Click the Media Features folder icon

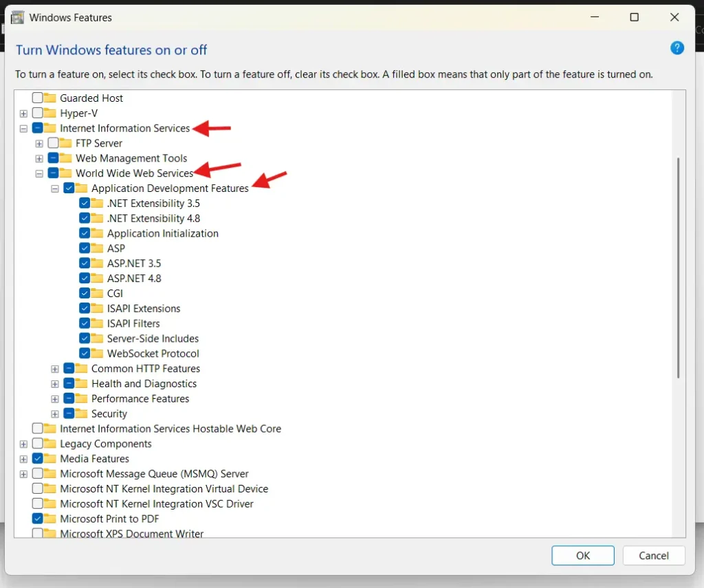[49, 459]
